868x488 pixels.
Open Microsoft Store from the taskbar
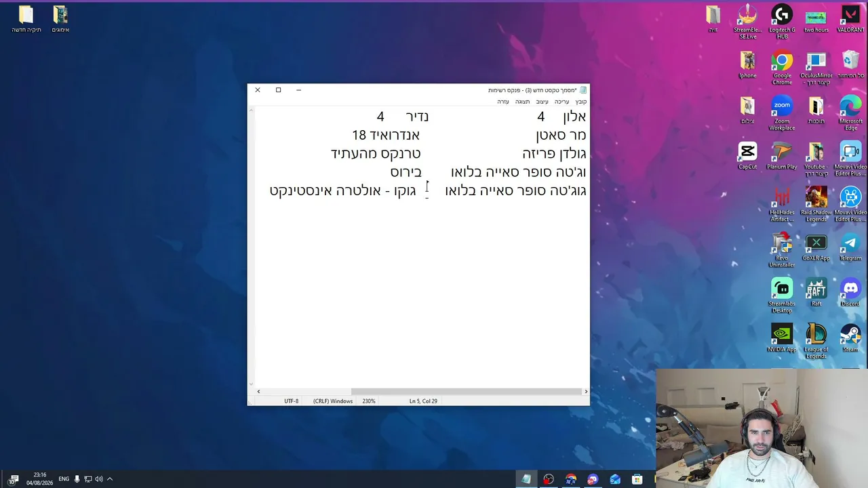pos(637,479)
